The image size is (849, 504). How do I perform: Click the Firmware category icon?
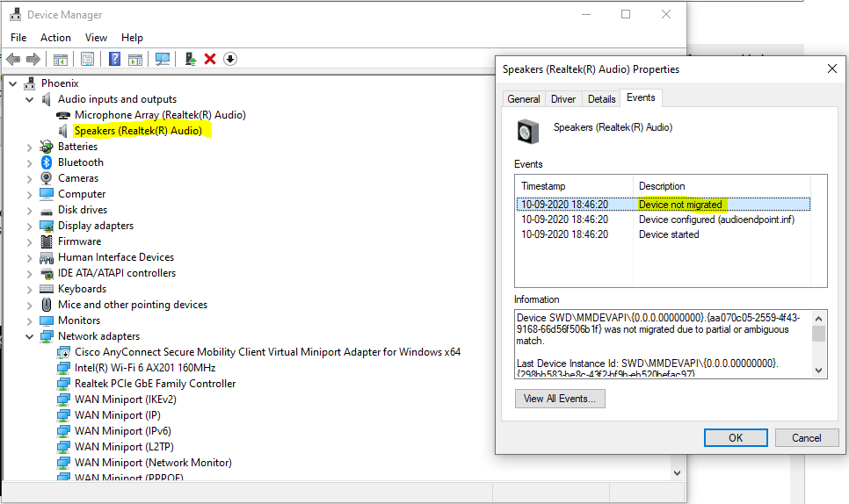(47, 241)
